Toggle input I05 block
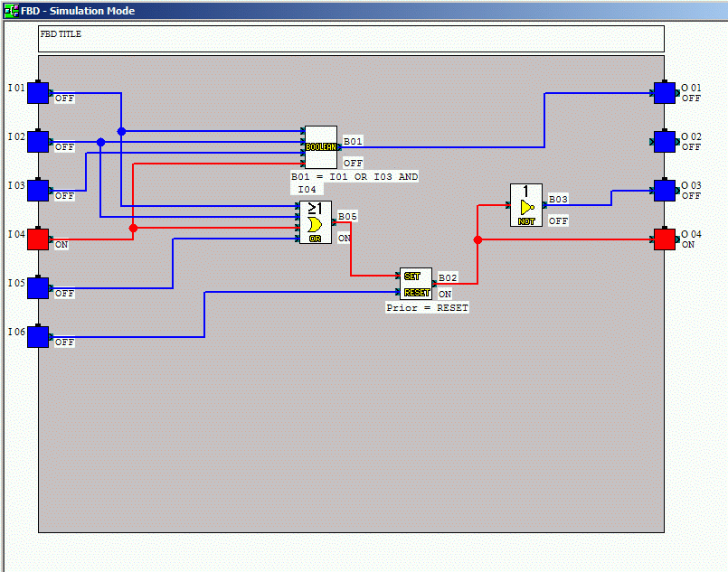The width and height of the screenshot is (728, 572). click(38, 287)
